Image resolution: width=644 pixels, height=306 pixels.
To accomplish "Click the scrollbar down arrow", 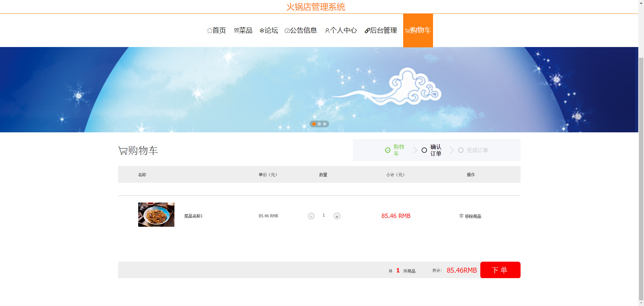I will click(x=641, y=303).
